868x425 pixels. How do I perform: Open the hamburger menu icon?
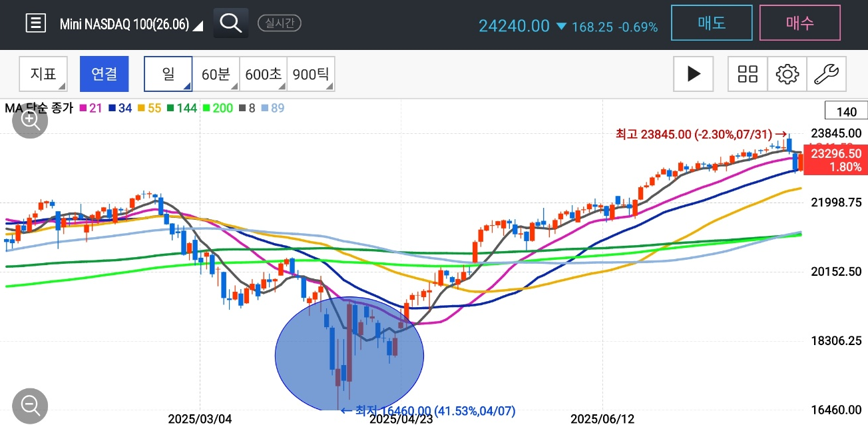click(x=35, y=23)
